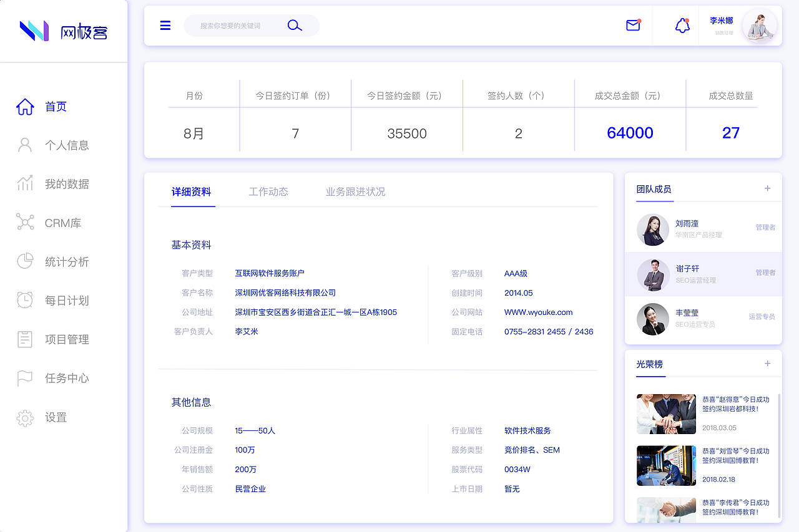The width and height of the screenshot is (799, 532).
Task: Open the CRM库 library
Action: (x=65, y=222)
